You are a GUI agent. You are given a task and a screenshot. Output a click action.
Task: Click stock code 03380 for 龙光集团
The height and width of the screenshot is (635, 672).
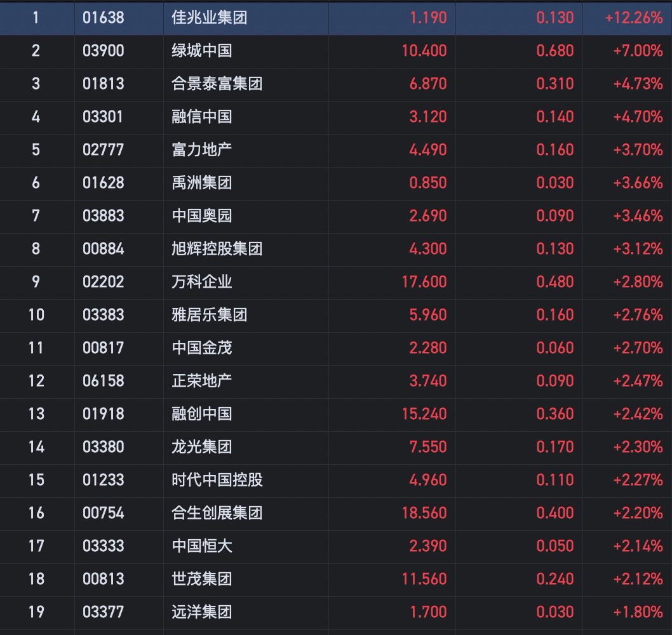103,447
